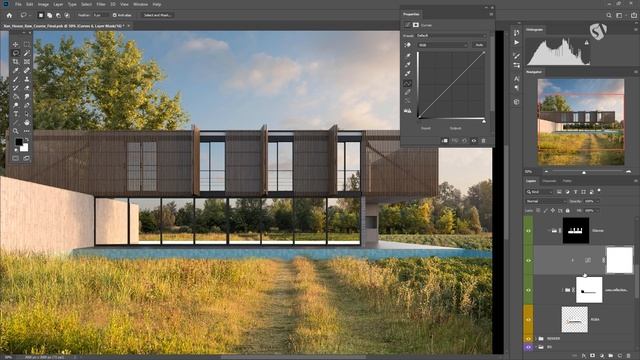The width and height of the screenshot is (640, 360).
Task: Click the on-image adjustment hand in Curves
Action: click(x=407, y=45)
